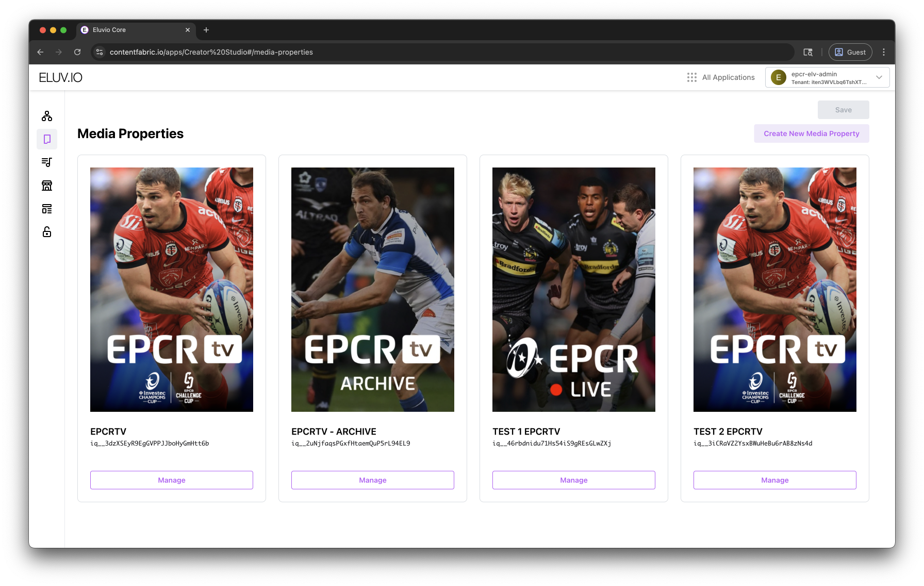The height and width of the screenshot is (586, 924).
Task: Open the browser three-dot menu
Action: tap(884, 52)
